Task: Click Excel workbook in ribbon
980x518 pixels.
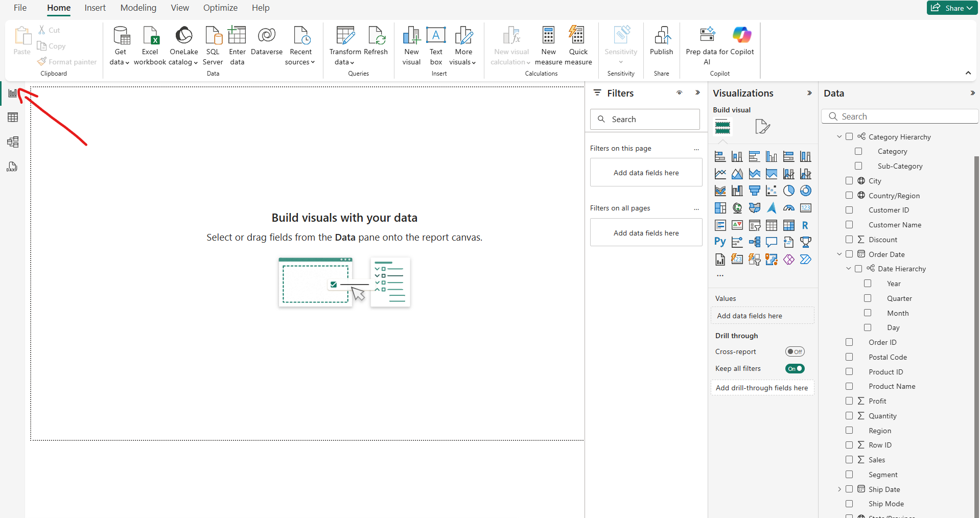Action: [150, 46]
